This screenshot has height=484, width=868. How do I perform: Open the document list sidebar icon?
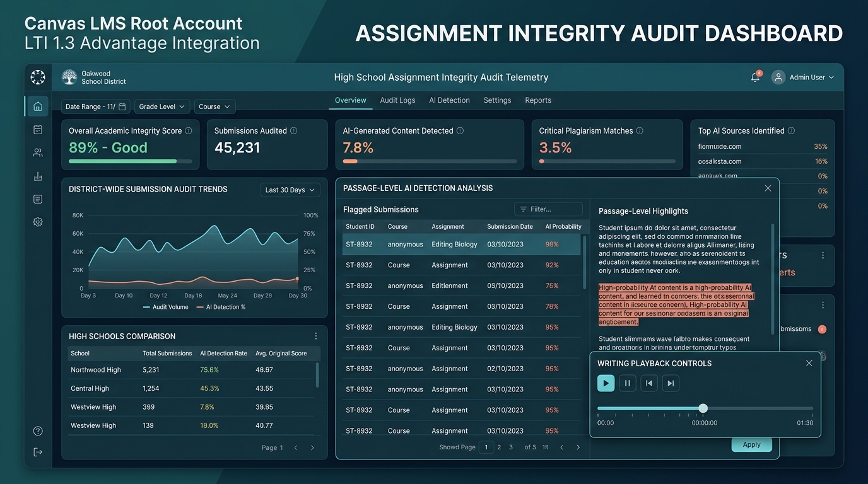coord(38,199)
